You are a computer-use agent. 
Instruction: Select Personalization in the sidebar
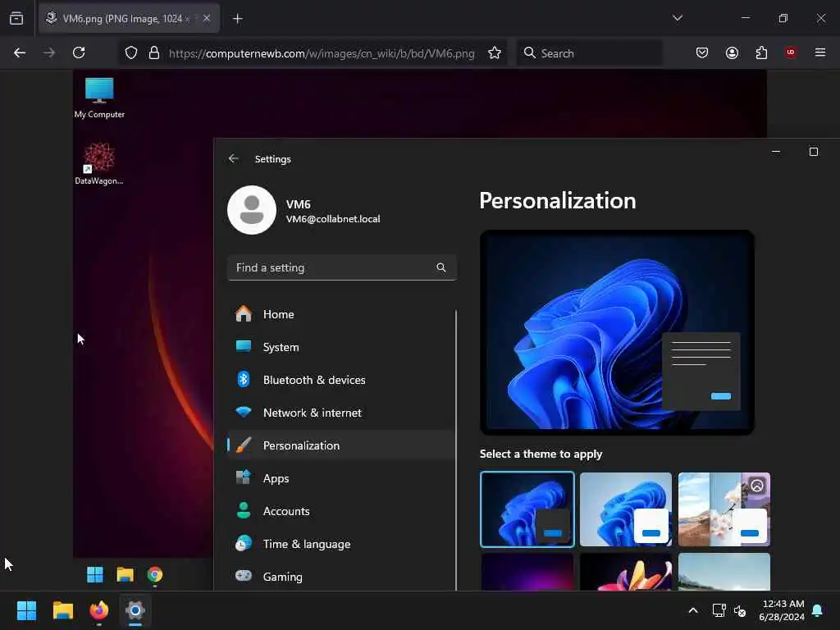(x=340, y=445)
